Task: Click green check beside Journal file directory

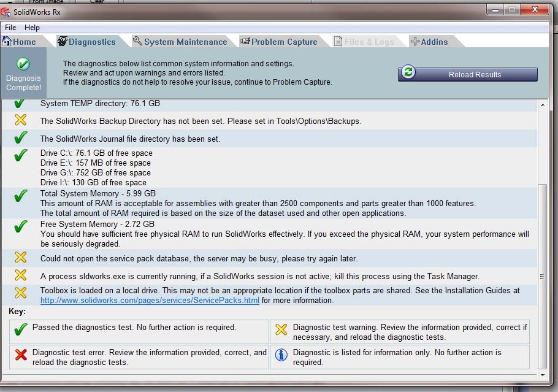Action: 21,137
